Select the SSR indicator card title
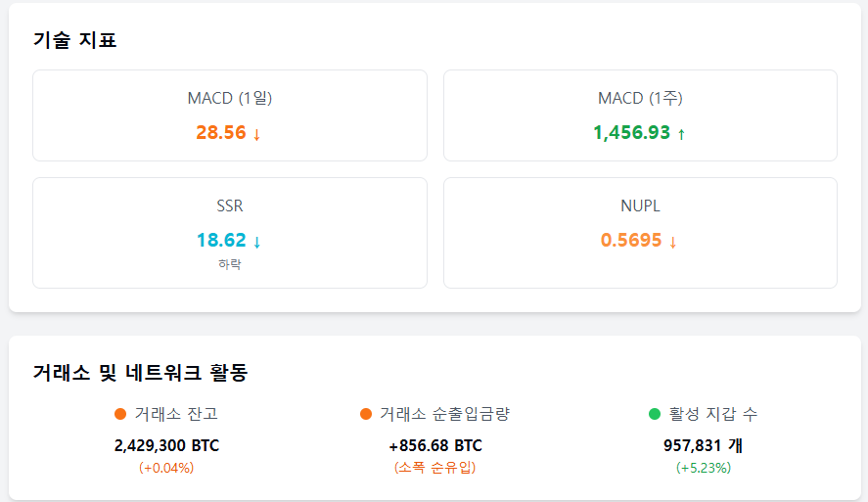The image size is (868, 502). click(230, 205)
